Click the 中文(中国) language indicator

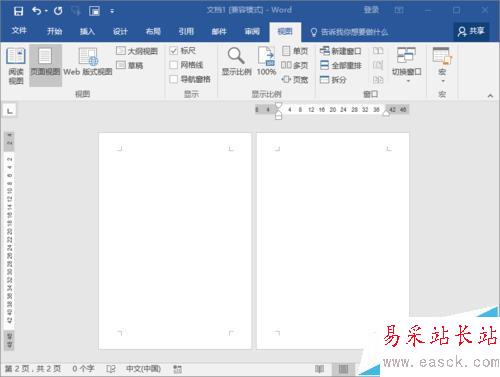coord(143,368)
